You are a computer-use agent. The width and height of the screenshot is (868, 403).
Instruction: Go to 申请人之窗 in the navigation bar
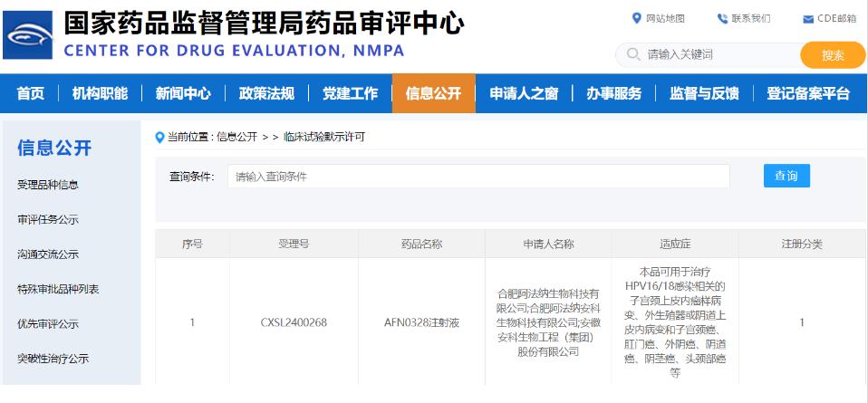click(x=524, y=93)
